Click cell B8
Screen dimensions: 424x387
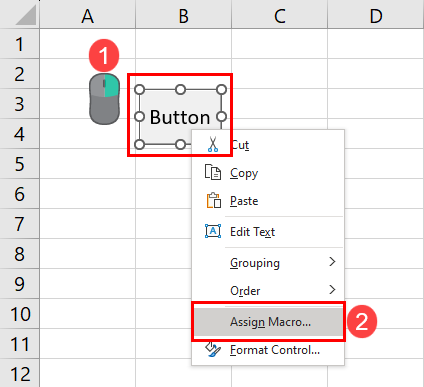[163, 254]
